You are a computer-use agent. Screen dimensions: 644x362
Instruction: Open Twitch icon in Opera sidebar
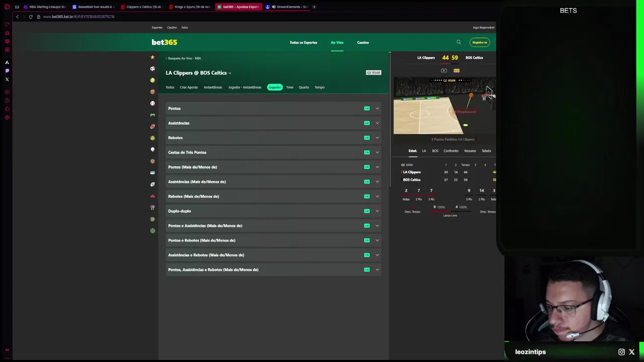coord(7,71)
